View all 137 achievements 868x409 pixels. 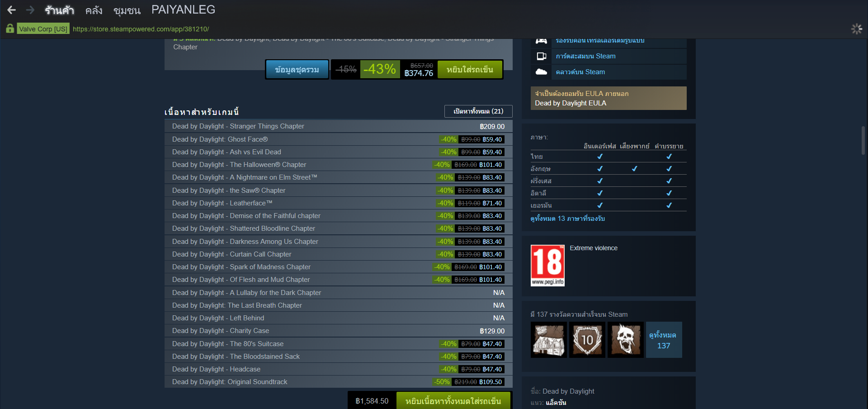point(664,340)
